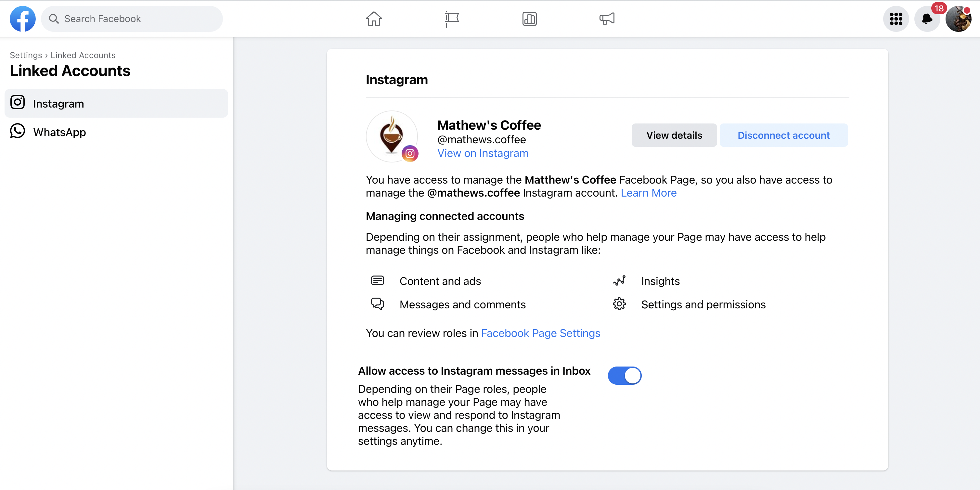Click Mathew's Coffee profile picture

click(x=392, y=136)
